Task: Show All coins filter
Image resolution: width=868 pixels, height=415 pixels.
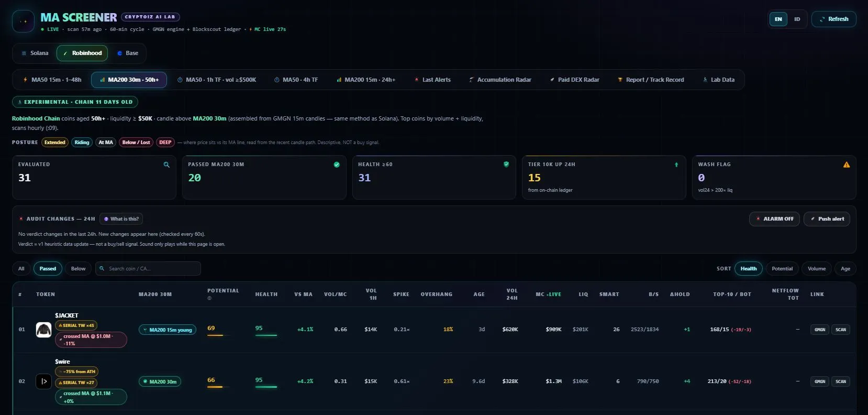Action: 21,269
